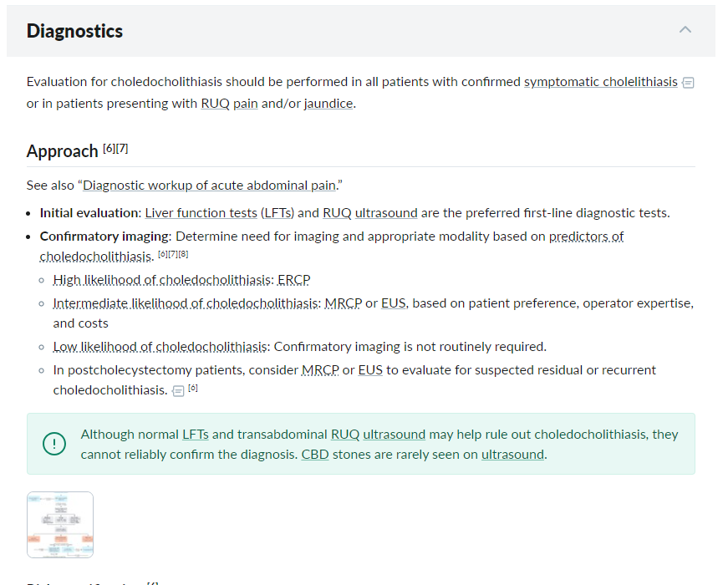
Task: Open symptomatic cholelithiasis link
Action: click(x=601, y=82)
